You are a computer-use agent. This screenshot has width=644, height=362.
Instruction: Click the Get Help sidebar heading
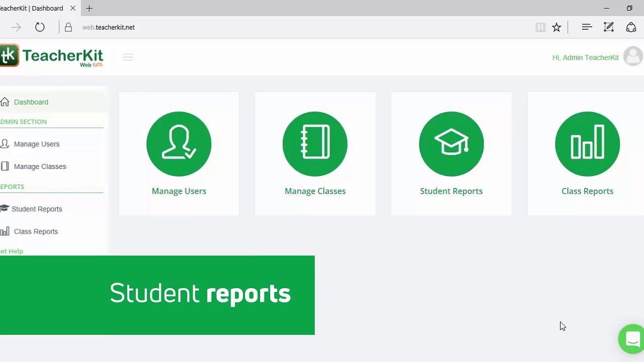coord(12,251)
